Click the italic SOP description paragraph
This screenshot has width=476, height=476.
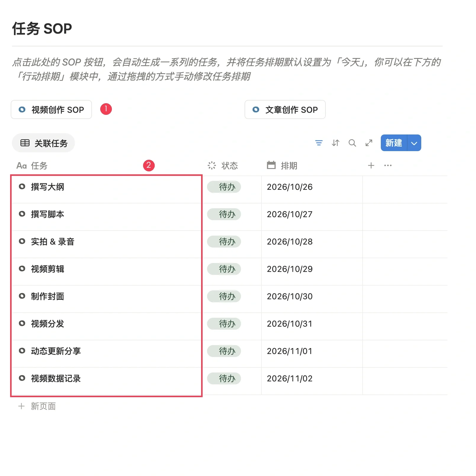(x=226, y=69)
